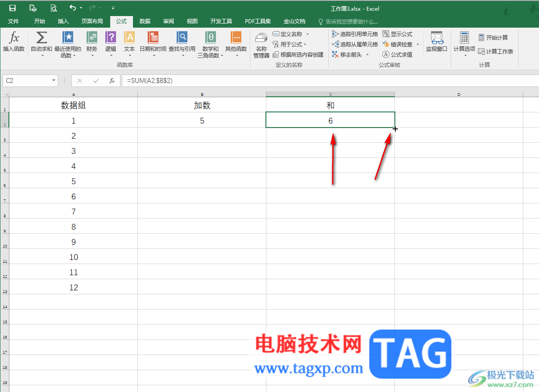This screenshot has height=392, width=539.
Task: Switch to the Data (数据) tab
Action: 145,21
